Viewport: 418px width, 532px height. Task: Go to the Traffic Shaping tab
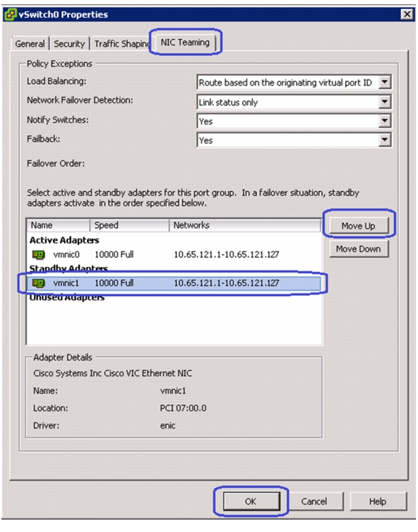[x=121, y=43]
